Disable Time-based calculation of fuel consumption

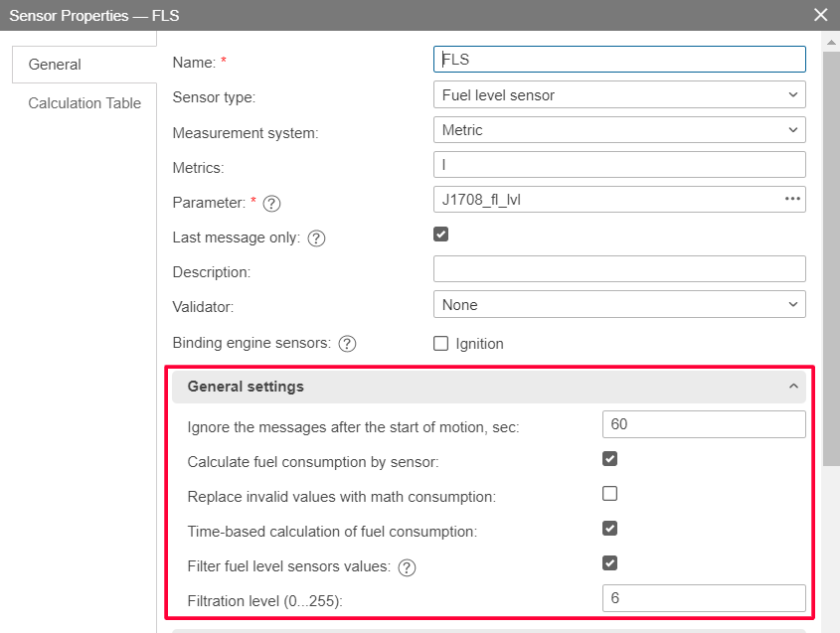(610, 529)
